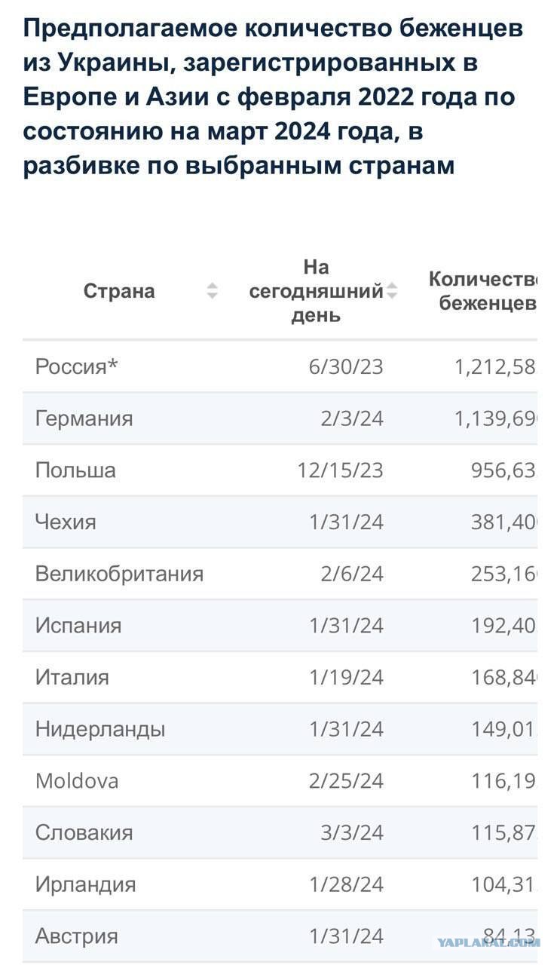The width and height of the screenshot is (560, 965).
Task: Select the Словакия table row
Action: (280, 833)
